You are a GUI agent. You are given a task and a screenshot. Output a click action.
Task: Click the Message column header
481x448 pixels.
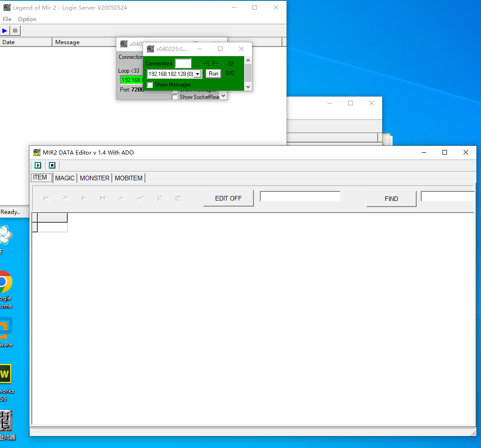coord(84,42)
